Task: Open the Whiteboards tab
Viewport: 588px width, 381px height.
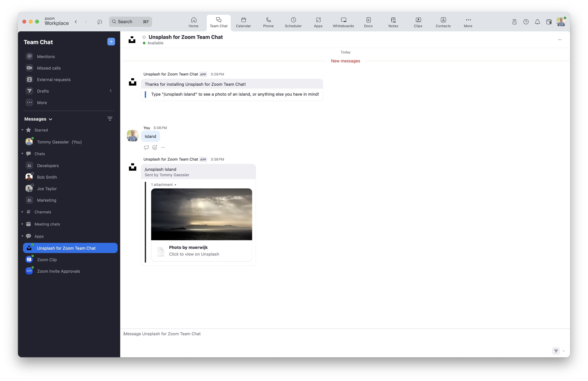Action: coord(343,22)
